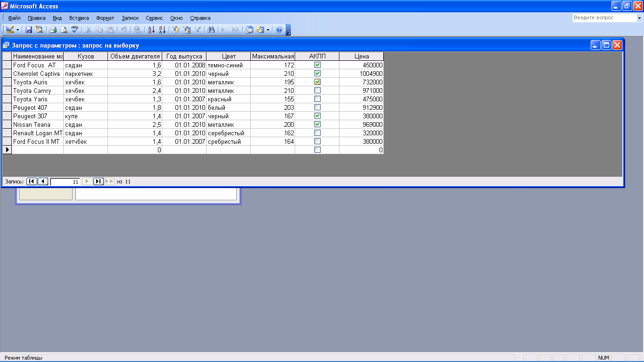The image size is (644, 362).
Task: Open Print Preview from toolbar
Action: pos(64,30)
